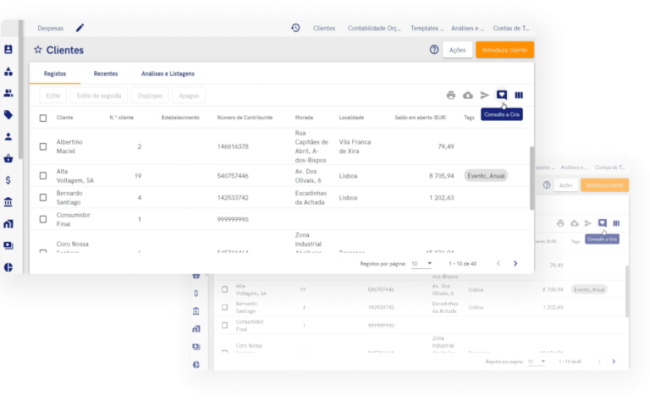The height and width of the screenshot is (406, 650).
Task: Open the shopping basket icon in front sidebar
Action: pyautogui.click(x=8, y=158)
